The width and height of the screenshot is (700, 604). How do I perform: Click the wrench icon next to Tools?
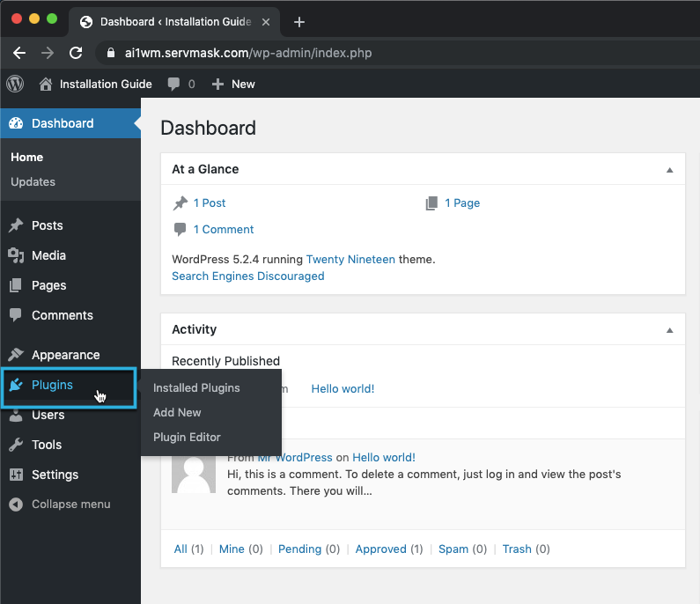pos(16,445)
